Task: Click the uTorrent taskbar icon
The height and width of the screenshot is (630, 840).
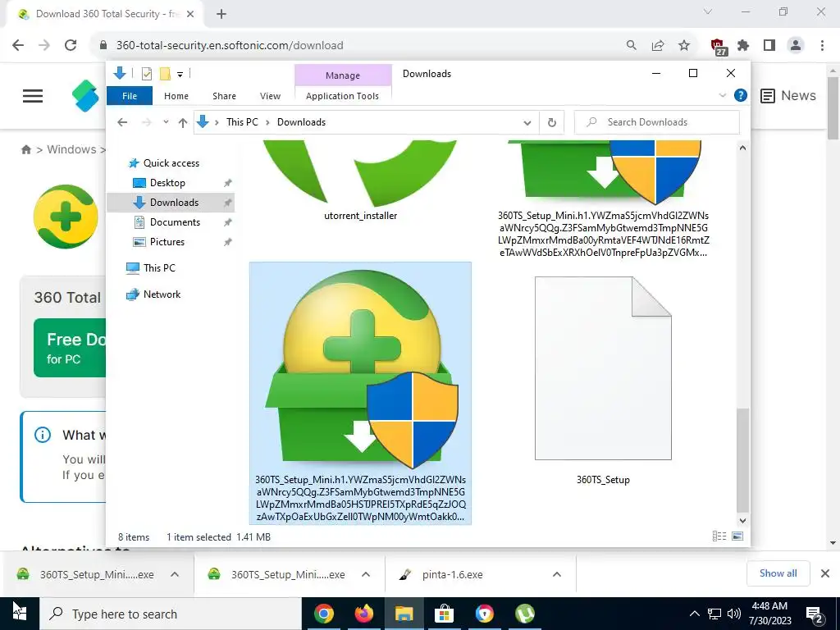Action: point(524,614)
